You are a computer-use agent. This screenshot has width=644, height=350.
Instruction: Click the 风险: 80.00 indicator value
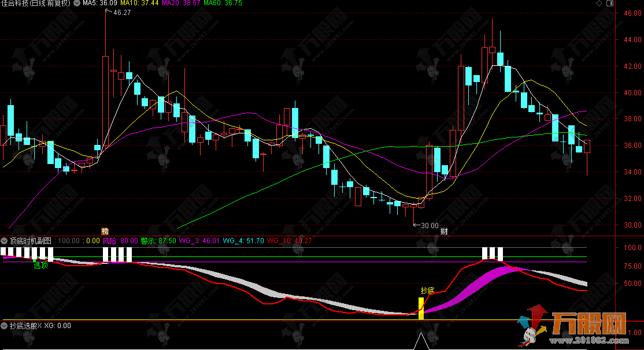click(x=120, y=240)
